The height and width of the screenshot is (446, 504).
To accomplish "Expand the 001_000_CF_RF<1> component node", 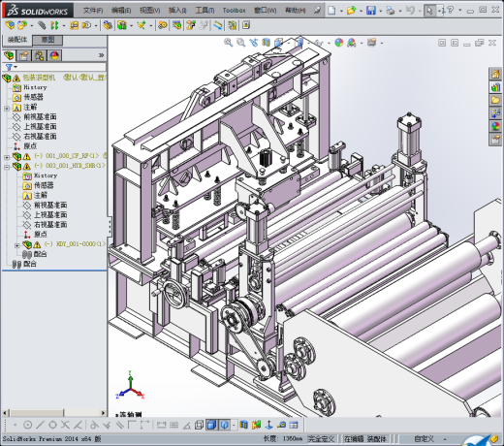I will coord(7,157).
